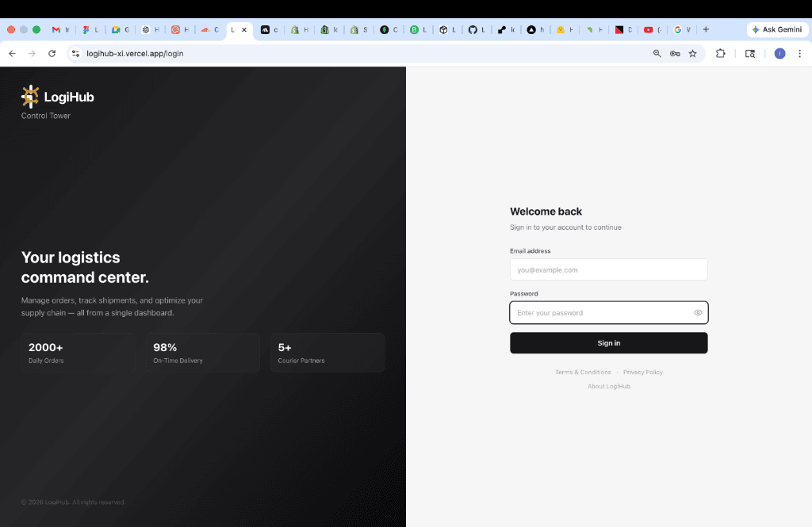Bookmark this page with the star
This screenshot has width=812, height=527.
[x=693, y=53]
